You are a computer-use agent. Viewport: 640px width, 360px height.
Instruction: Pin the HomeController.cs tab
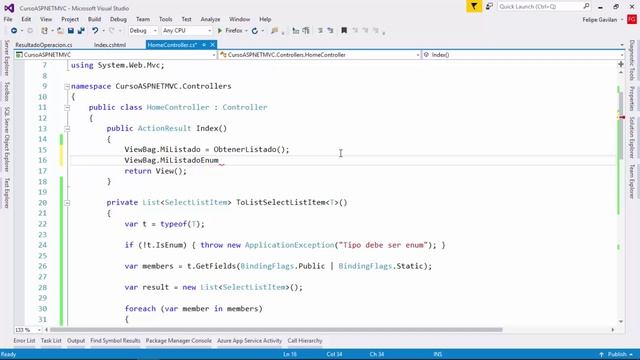pyautogui.click(x=204, y=45)
